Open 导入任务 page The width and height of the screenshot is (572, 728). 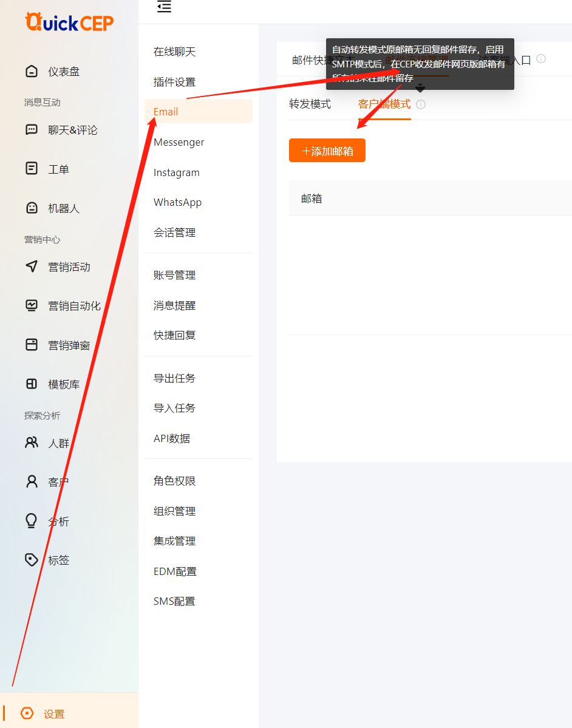[x=174, y=408]
